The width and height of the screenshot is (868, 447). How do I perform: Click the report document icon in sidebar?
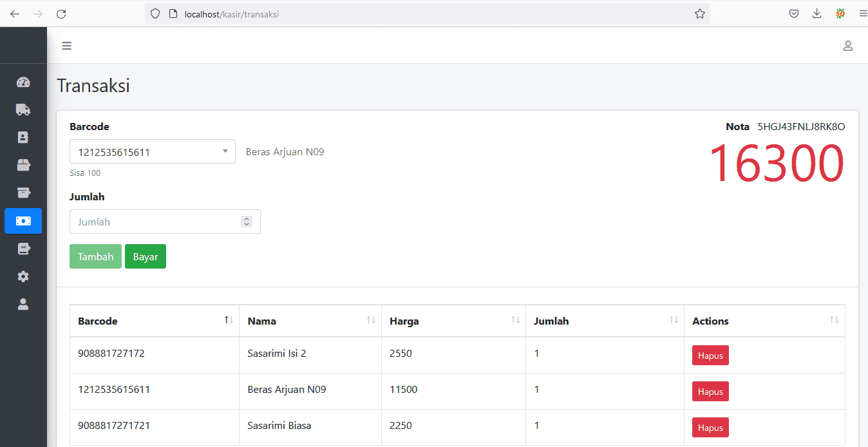(23, 249)
